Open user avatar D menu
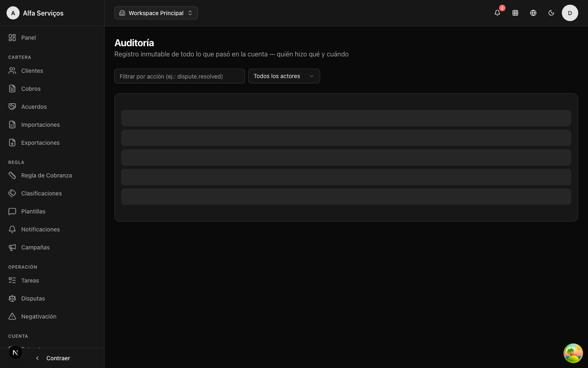 tap(570, 13)
